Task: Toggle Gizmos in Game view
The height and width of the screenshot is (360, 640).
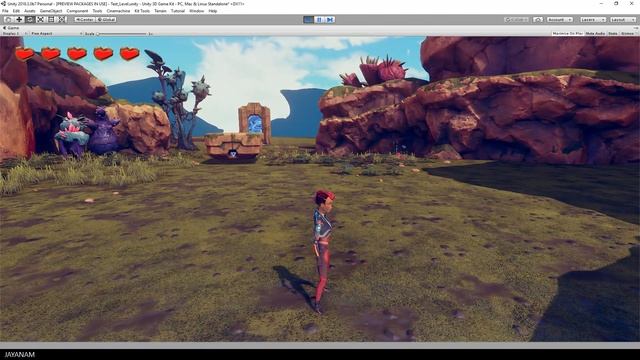Action: (x=628, y=33)
